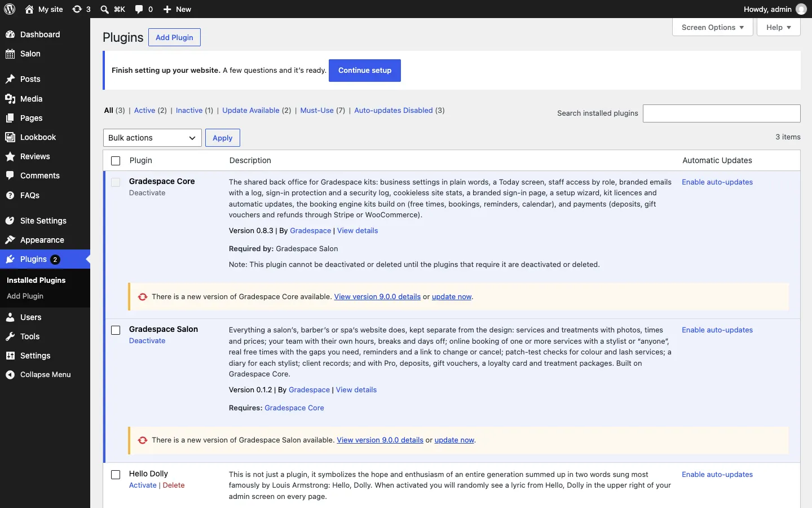
Task: Check the Gradespace Salon plugin checkbox
Action: click(116, 330)
